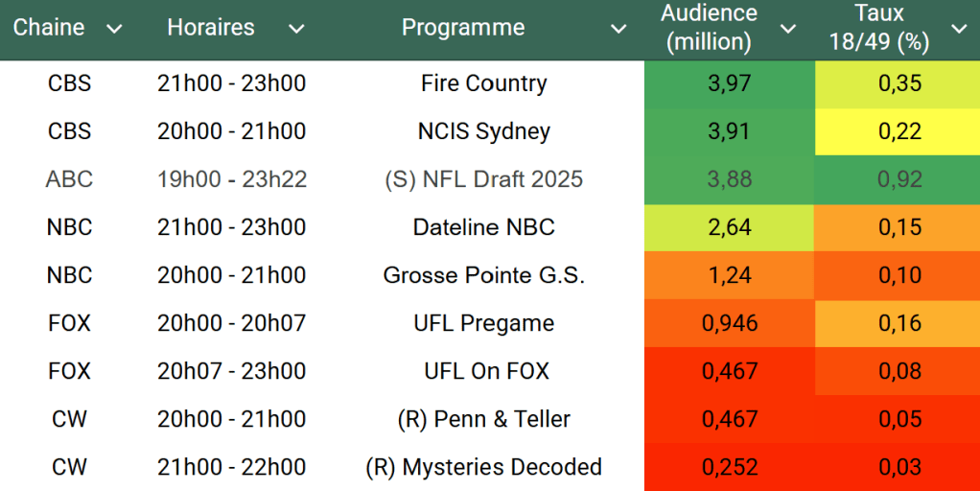Click the Programme column header label
This screenshot has width=980, height=491.
pyautogui.click(x=463, y=28)
